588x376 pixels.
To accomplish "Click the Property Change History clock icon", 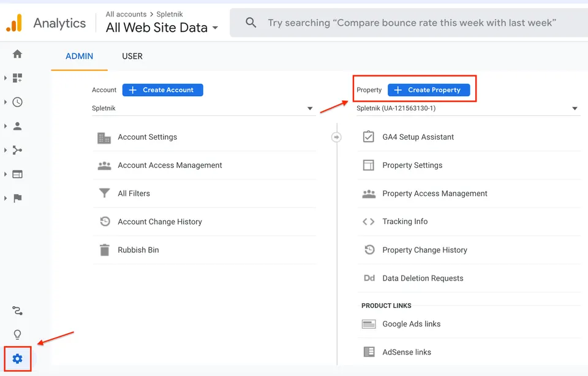I will [369, 250].
